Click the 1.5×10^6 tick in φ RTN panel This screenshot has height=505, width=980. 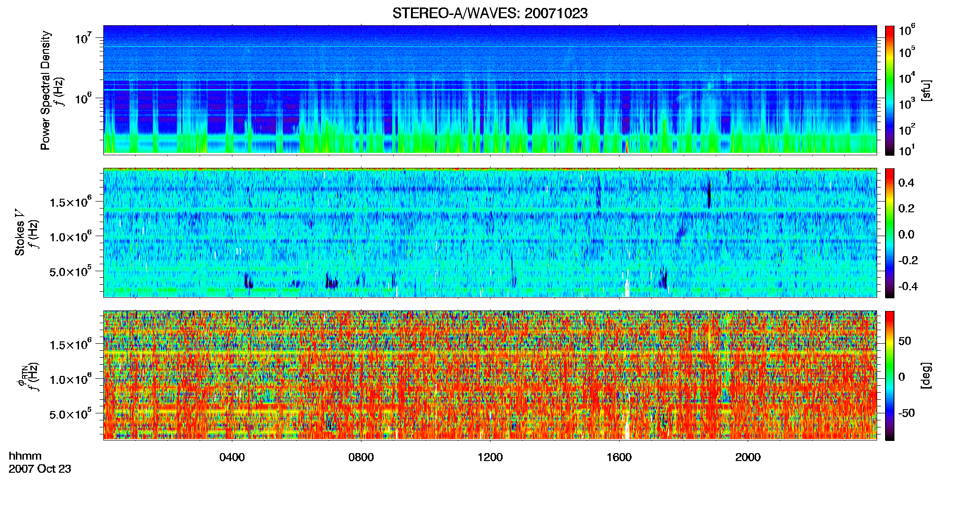[70, 345]
